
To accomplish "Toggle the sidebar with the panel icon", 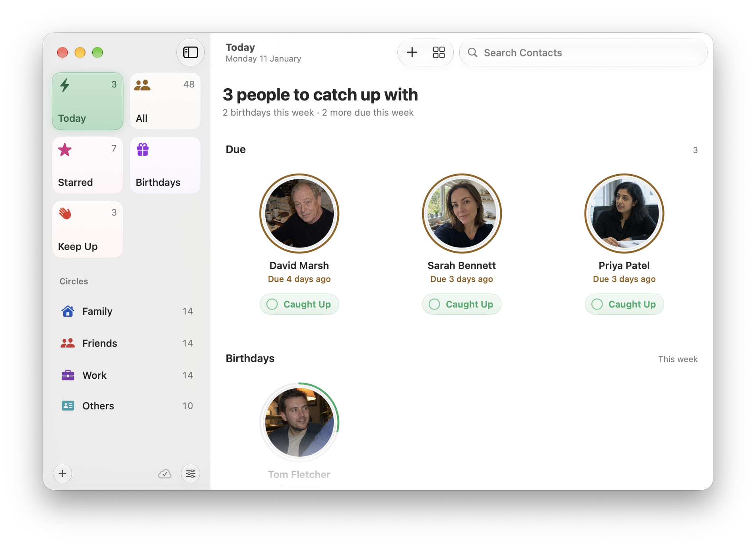I will [x=190, y=52].
